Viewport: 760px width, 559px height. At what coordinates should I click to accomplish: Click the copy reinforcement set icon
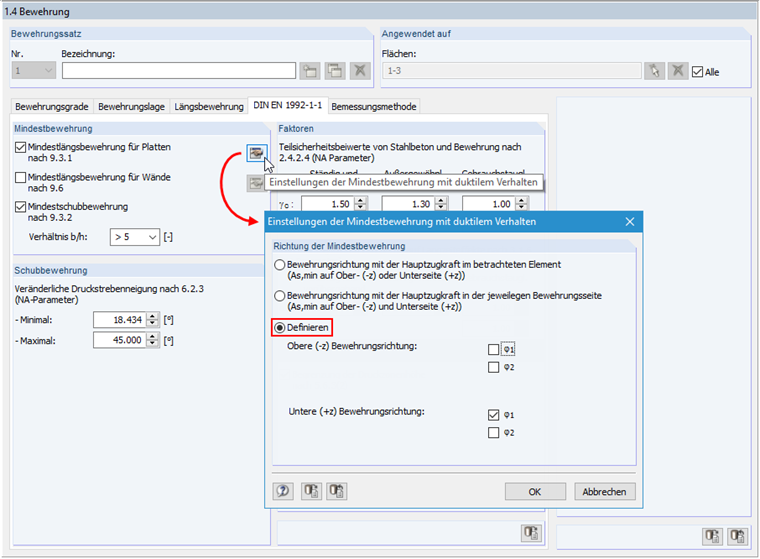335,71
